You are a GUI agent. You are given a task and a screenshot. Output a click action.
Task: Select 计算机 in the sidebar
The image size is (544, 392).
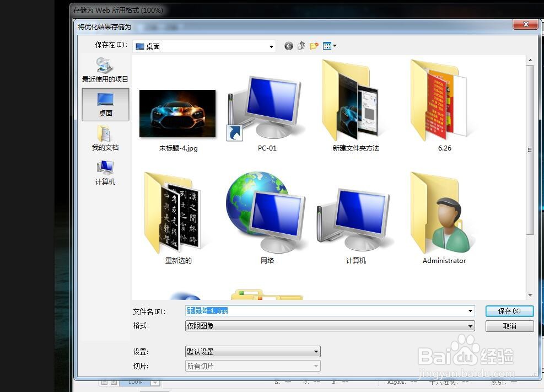point(105,172)
